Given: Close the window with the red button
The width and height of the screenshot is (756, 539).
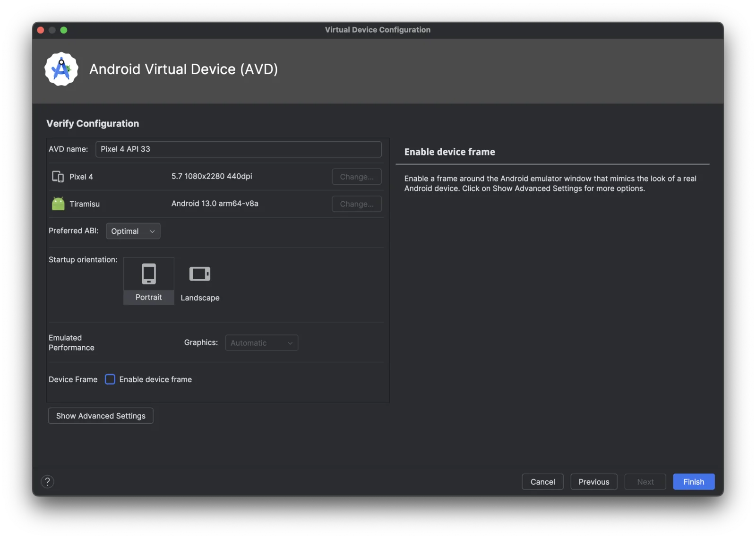Looking at the screenshot, I should (x=41, y=30).
